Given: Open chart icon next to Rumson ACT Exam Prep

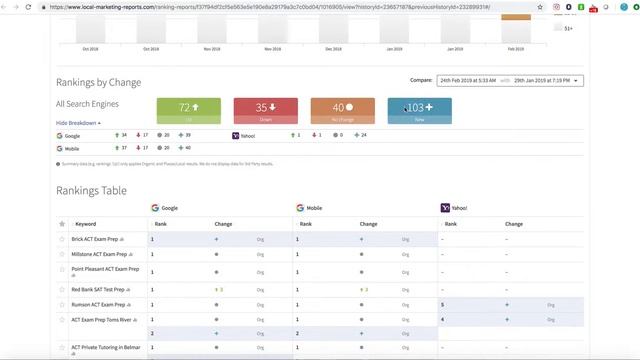Looking at the screenshot, I should point(129,305).
